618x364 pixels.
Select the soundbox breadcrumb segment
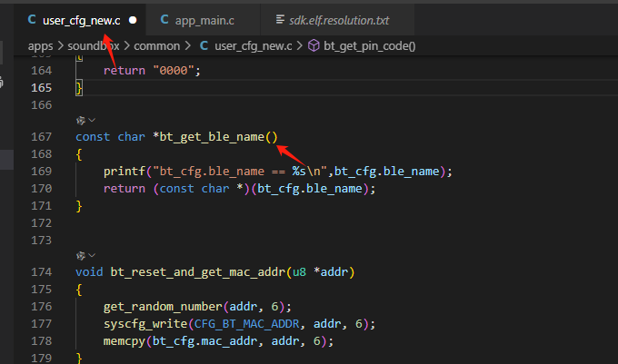(94, 46)
